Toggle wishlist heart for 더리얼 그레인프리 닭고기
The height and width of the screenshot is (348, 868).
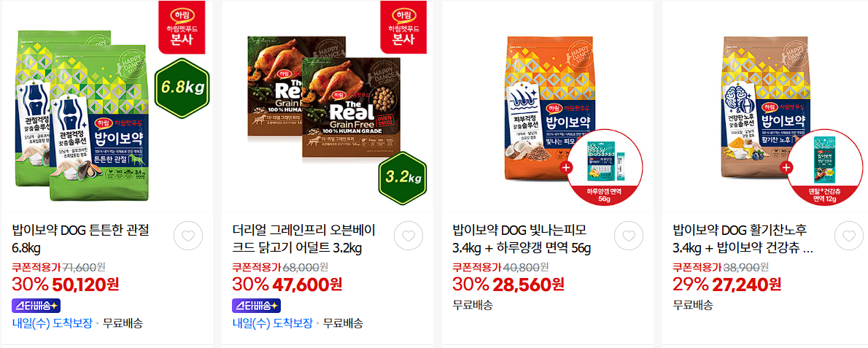pos(408,236)
